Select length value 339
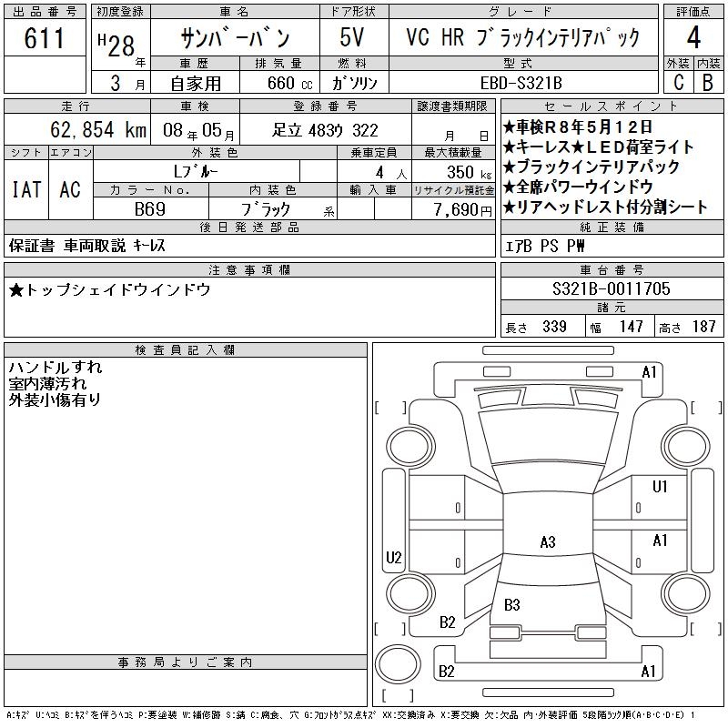This screenshot has width=728, height=728. click(554, 327)
